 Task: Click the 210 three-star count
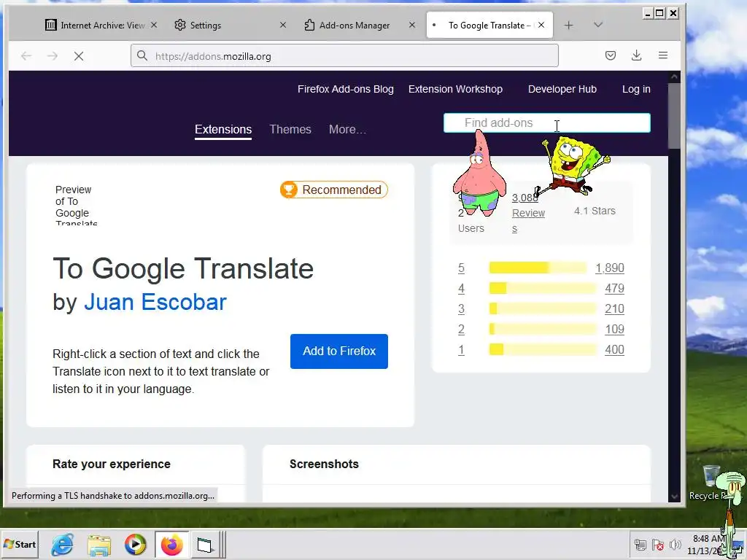pyautogui.click(x=614, y=309)
